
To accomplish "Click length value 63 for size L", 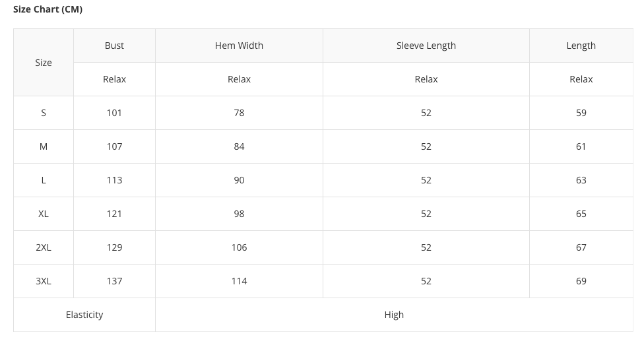I will pos(581,180).
